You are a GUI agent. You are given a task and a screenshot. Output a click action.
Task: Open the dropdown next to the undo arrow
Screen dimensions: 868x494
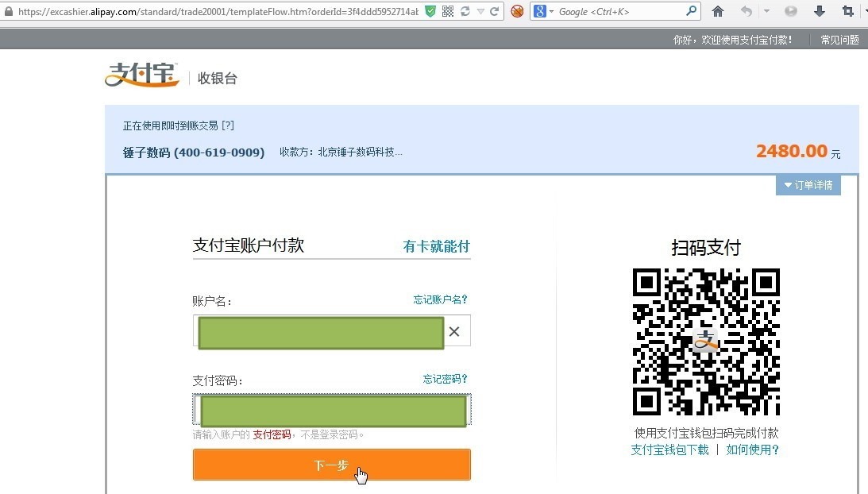766,11
